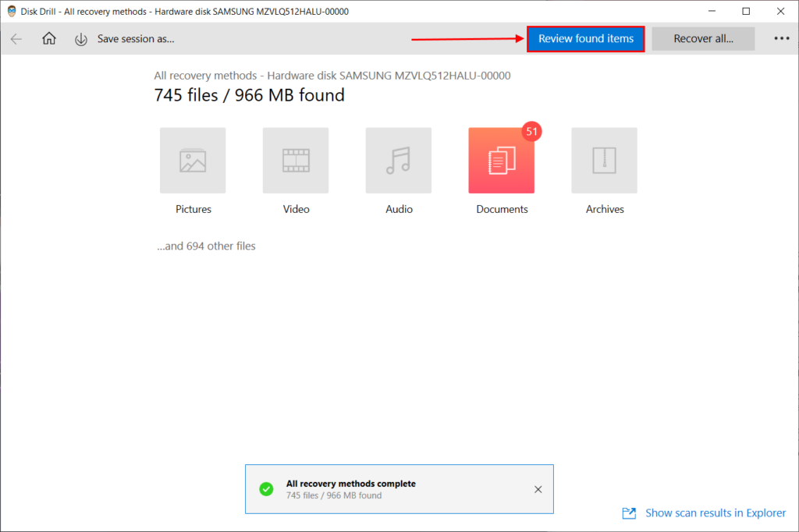
Task: Click the green checkmark status icon
Action: (x=267, y=489)
